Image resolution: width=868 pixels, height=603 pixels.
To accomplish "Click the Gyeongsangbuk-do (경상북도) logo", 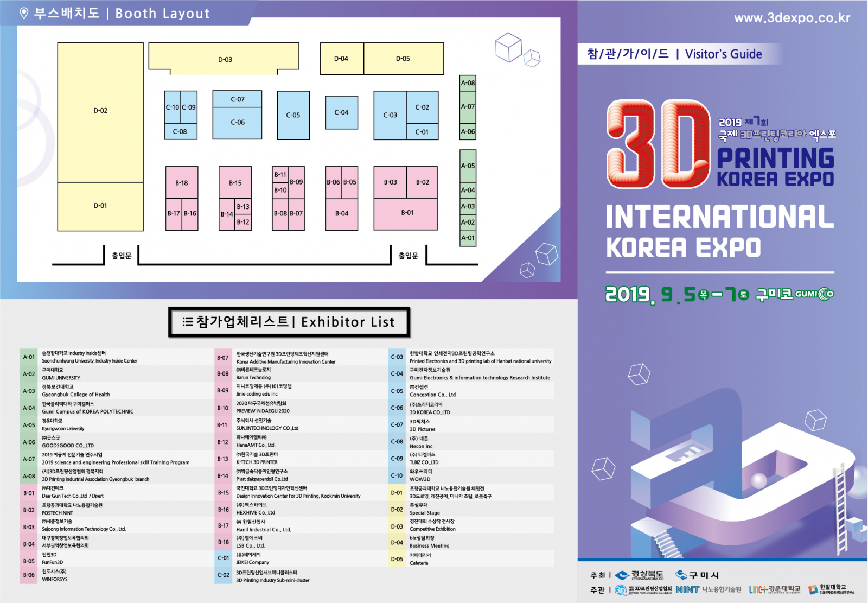I will pyautogui.click(x=639, y=575).
